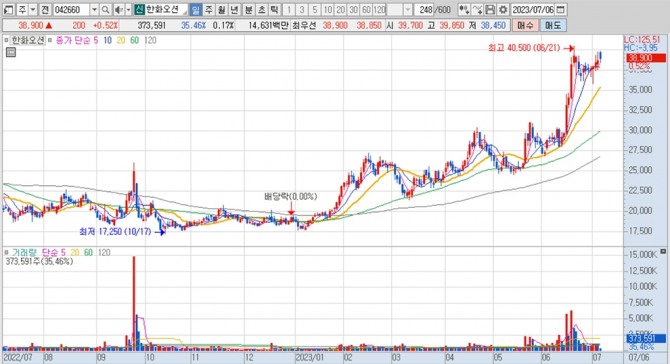Click the 고 39,850 high price

[x=446, y=26]
